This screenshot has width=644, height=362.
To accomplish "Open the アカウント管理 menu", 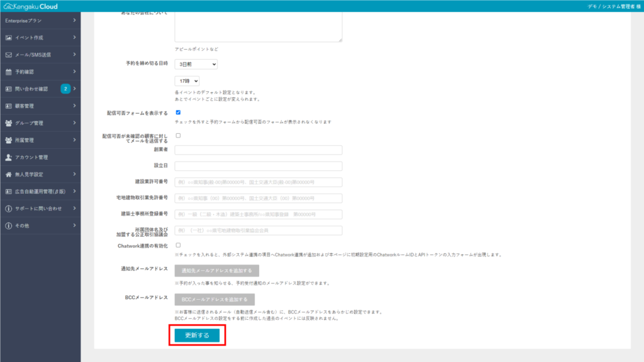I will [x=40, y=157].
